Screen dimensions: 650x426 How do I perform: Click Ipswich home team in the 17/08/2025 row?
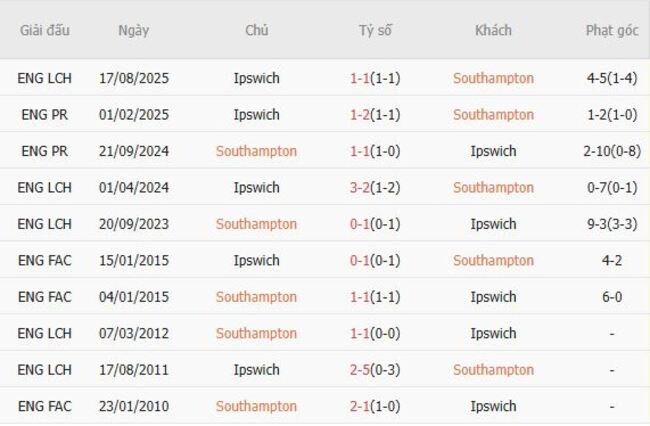pos(256,78)
